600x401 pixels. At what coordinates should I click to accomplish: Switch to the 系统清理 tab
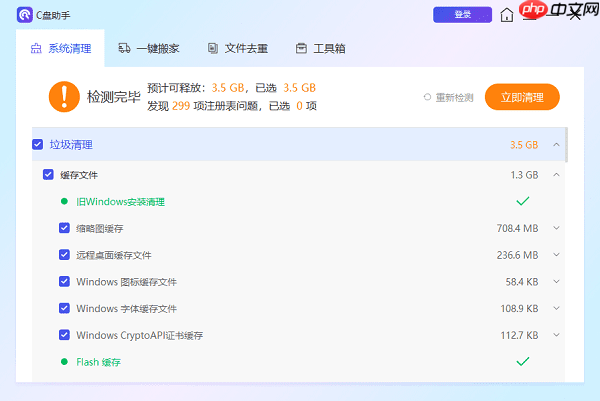coord(60,48)
